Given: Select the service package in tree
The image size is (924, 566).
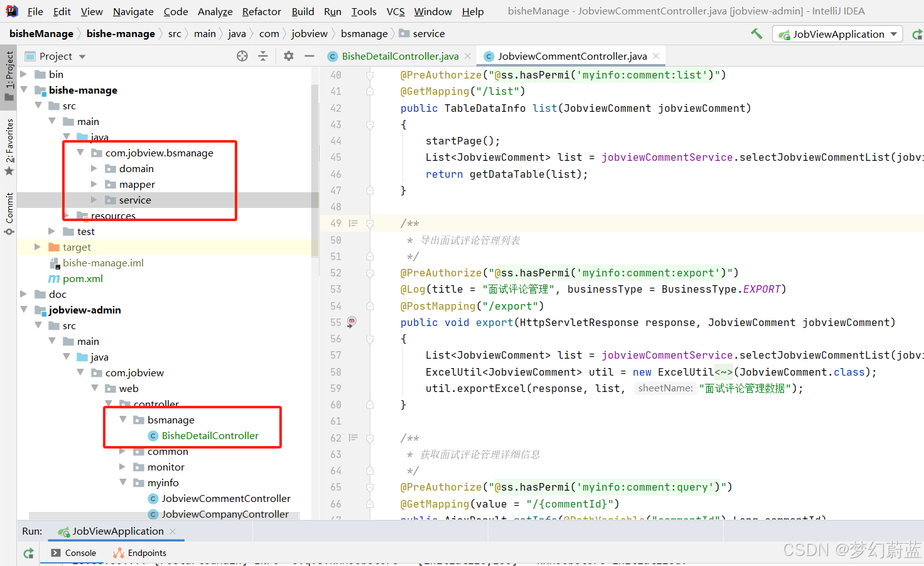Looking at the screenshot, I should [x=135, y=200].
